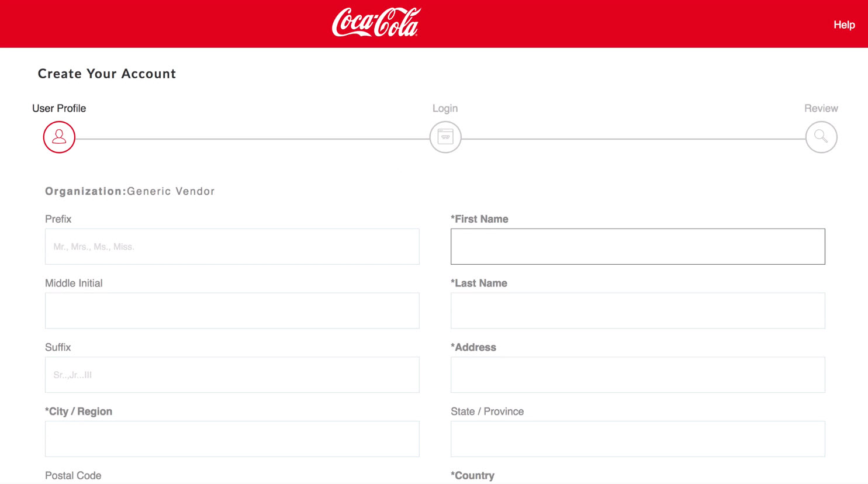This screenshot has height=484, width=868.
Task: Click the Suffix label
Action: tap(58, 347)
